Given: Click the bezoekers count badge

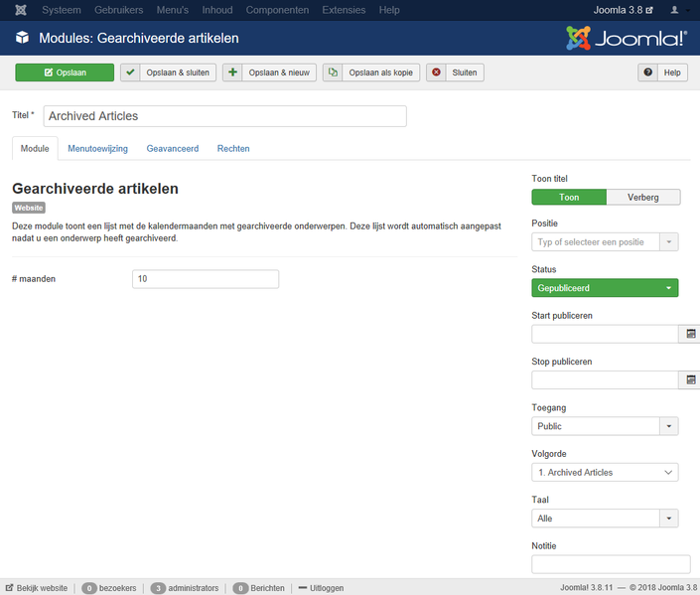Looking at the screenshot, I should (89, 588).
